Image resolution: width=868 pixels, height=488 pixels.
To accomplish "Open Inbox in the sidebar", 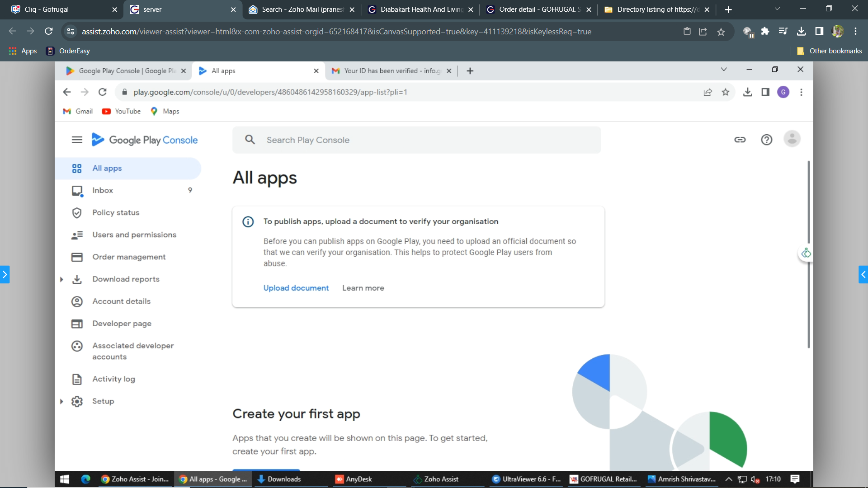I will [x=103, y=191].
